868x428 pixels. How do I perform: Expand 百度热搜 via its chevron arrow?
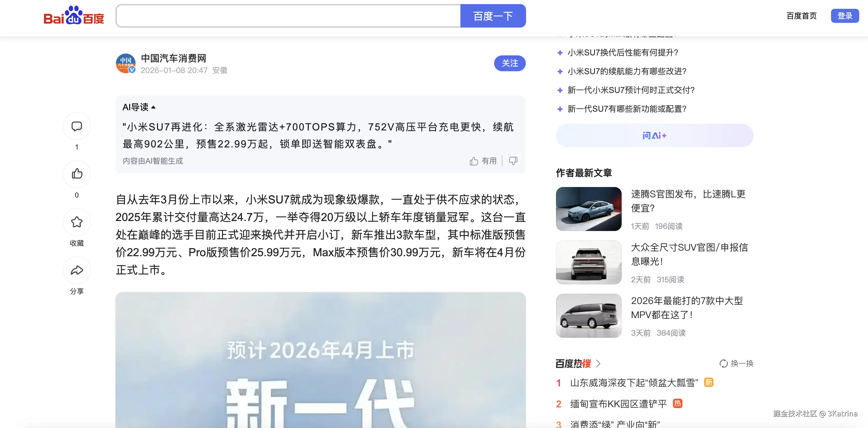(x=598, y=363)
